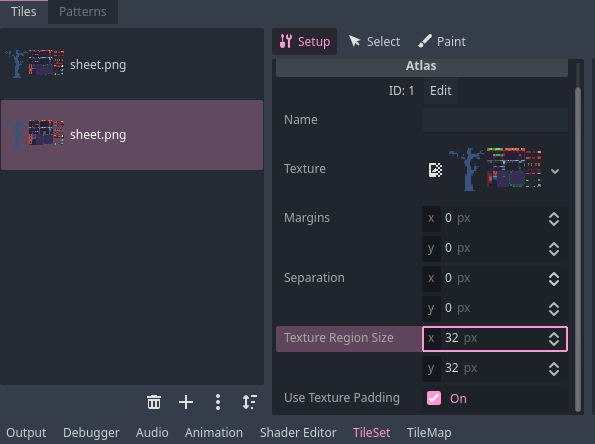
Task: Adjust Texture Region Size y stepper
Action: (554, 369)
